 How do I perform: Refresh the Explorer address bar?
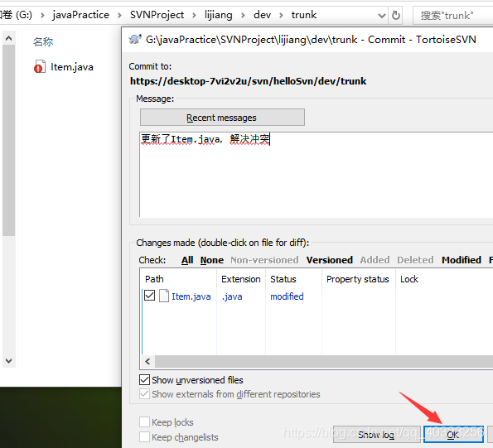click(x=396, y=15)
